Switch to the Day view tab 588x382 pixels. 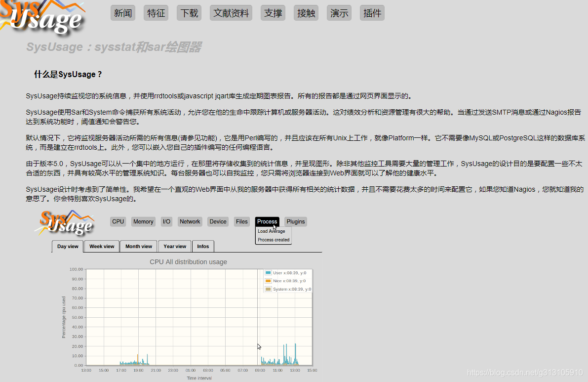[x=68, y=247]
